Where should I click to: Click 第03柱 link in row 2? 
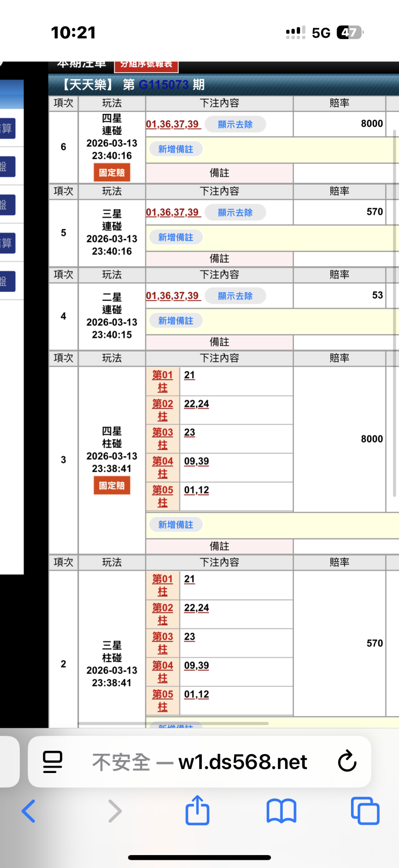[x=163, y=643]
